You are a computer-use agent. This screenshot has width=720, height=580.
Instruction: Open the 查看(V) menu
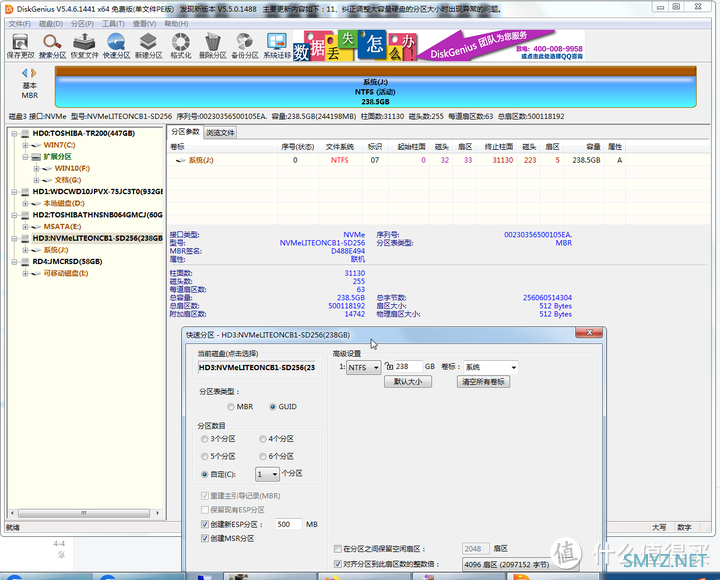pos(144,24)
